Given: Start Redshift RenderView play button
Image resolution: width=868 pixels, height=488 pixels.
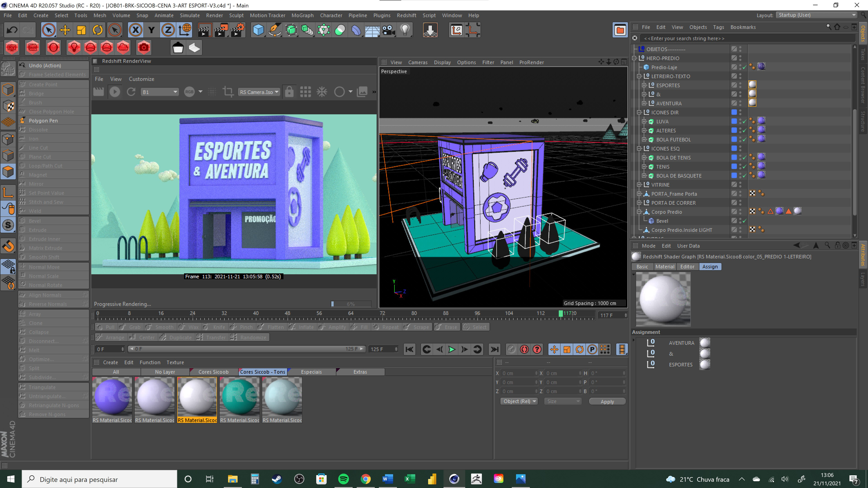Looking at the screenshot, I should (115, 92).
